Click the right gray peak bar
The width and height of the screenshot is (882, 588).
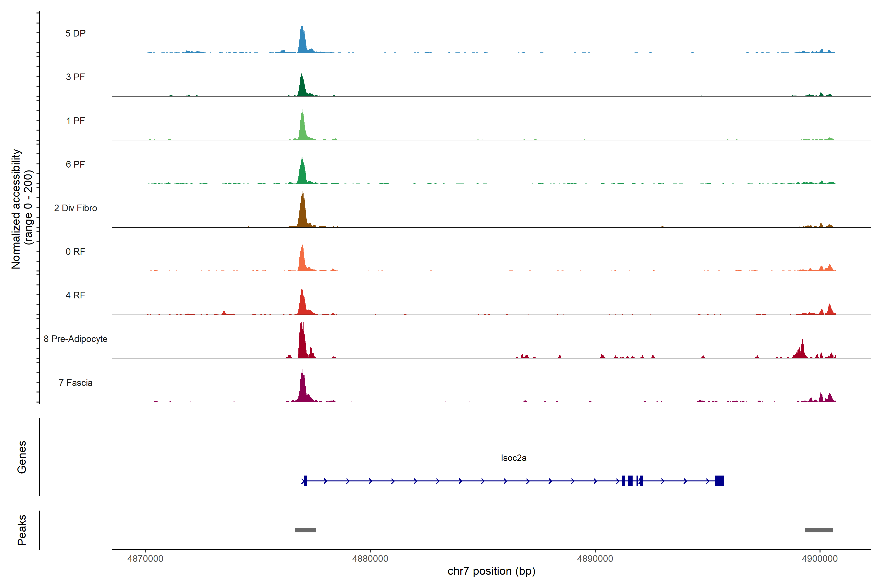819,530
